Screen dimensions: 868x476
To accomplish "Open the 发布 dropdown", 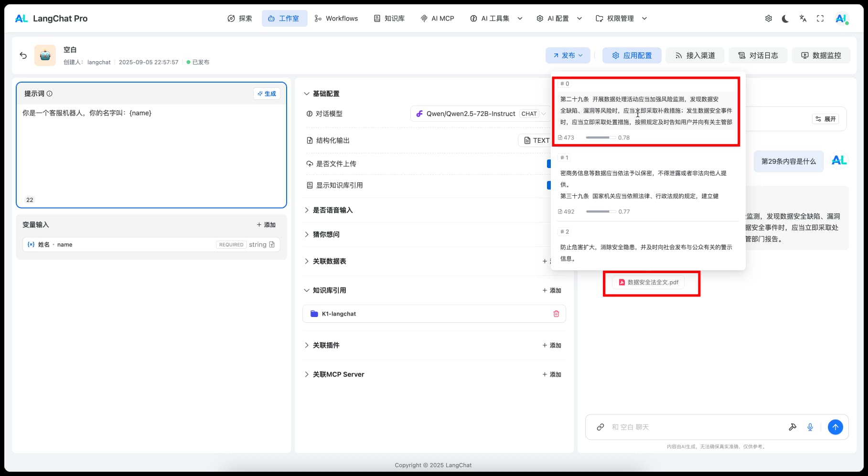I will click(x=568, y=55).
